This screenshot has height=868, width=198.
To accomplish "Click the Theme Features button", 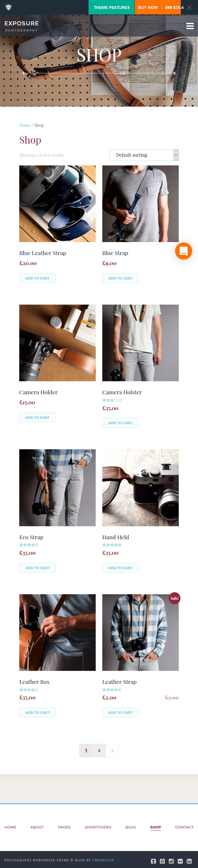I will [x=112, y=7].
